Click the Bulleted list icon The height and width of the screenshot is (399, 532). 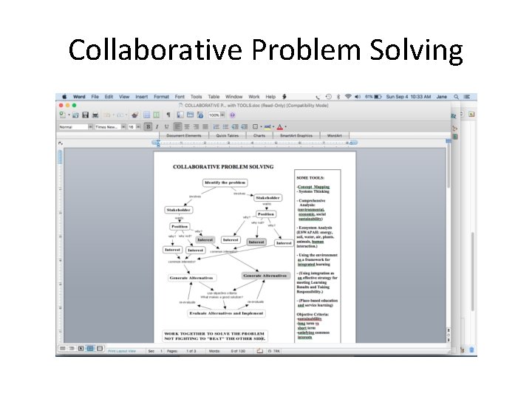tap(225, 127)
